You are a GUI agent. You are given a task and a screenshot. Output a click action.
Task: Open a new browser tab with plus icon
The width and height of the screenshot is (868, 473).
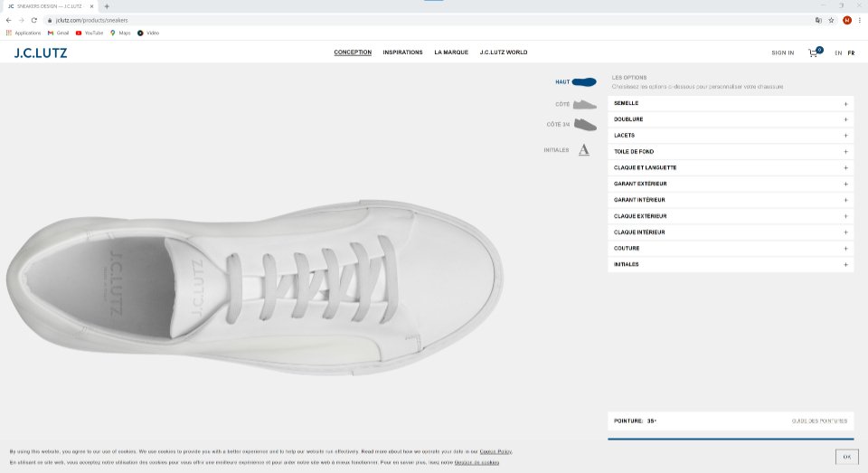(107, 6)
